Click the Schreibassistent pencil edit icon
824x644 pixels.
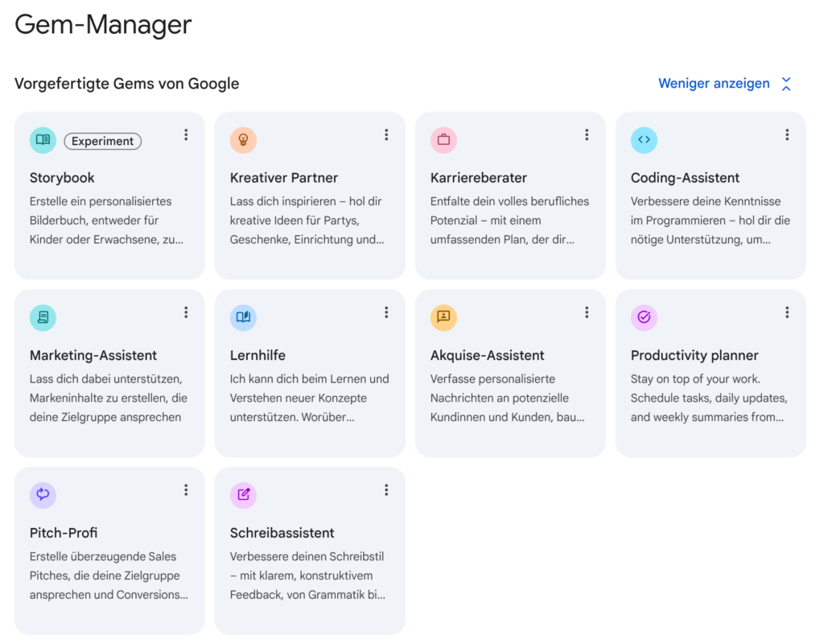(x=243, y=495)
